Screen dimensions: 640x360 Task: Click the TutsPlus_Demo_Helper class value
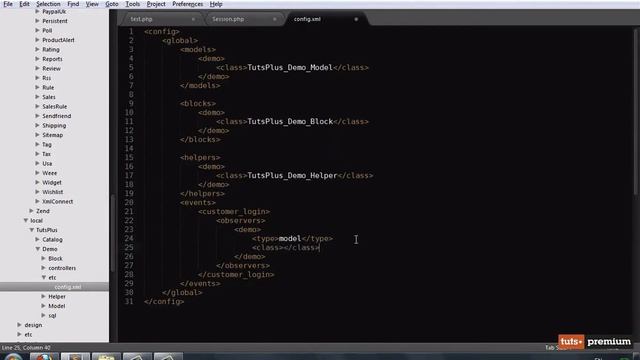(292, 176)
